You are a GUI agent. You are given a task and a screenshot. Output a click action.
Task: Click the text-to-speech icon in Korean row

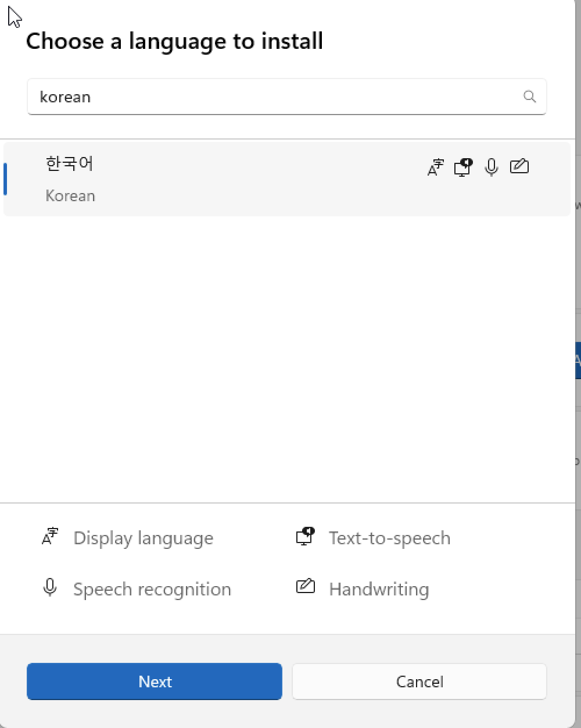pos(463,167)
